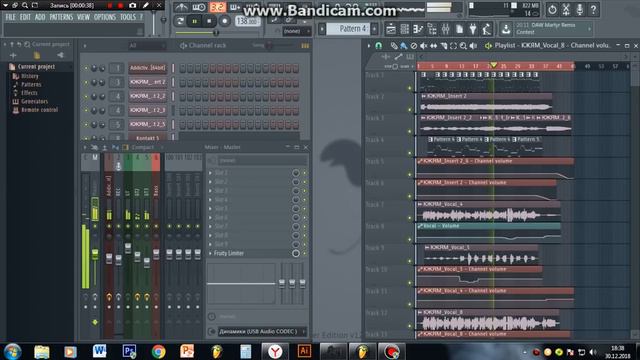Toggle the metronome icon
This screenshot has width=640, height=360.
click(x=181, y=7)
